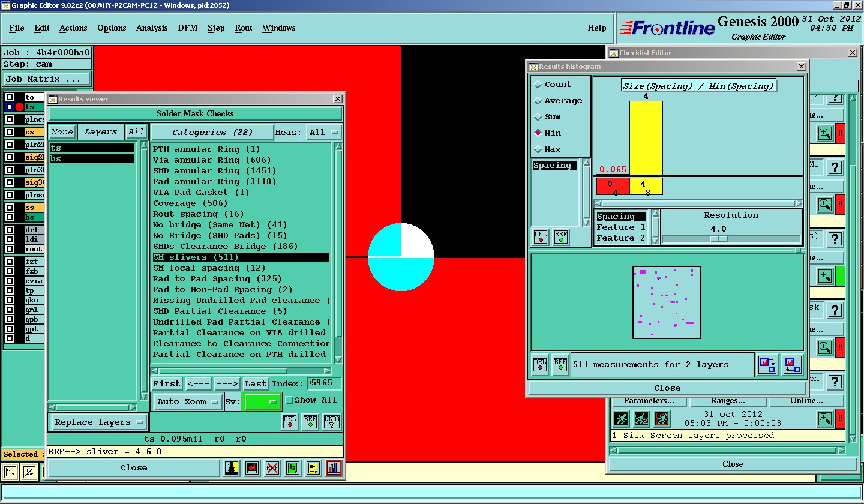The height and width of the screenshot is (504, 864).
Task: Open the Meas All dropdown
Action: [x=324, y=133]
